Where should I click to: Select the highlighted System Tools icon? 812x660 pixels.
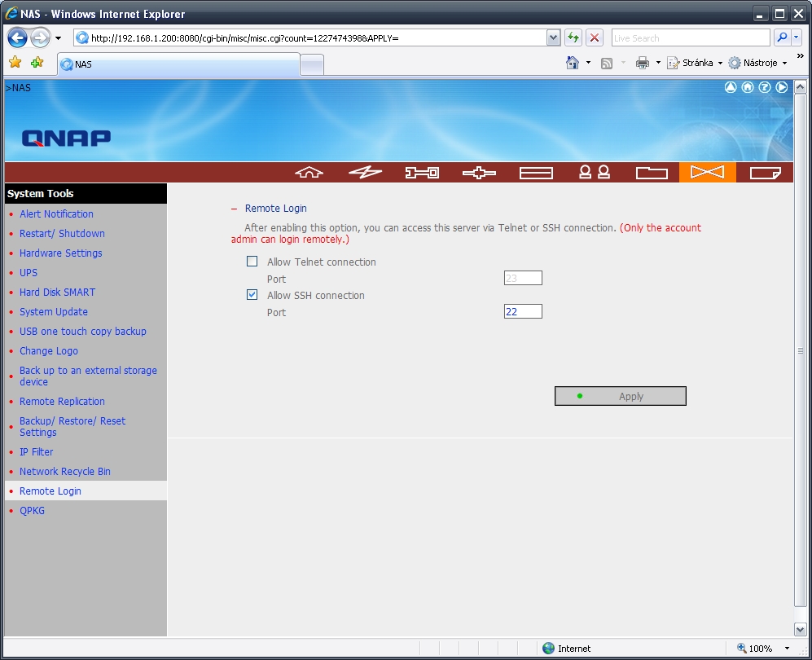pos(708,172)
